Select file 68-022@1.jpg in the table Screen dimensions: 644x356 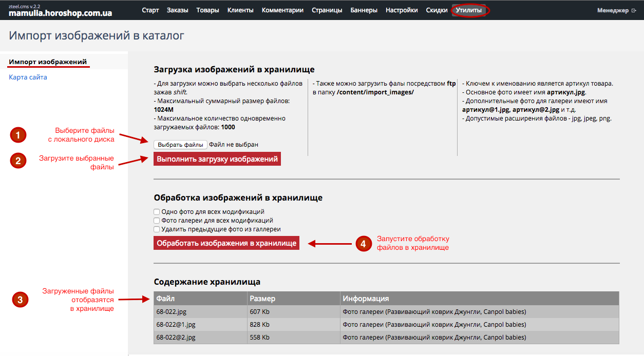tap(176, 325)
